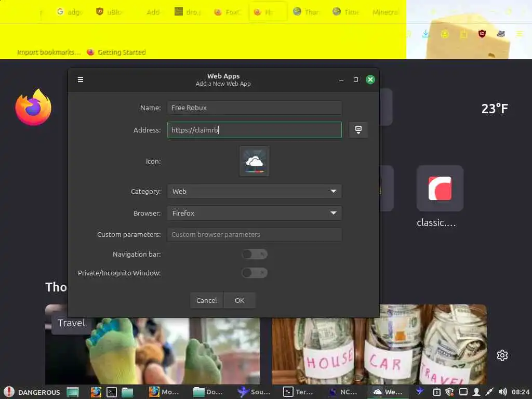
Task: Click the DANGEROUS menu button in taskbar
Action: (32, 392)
